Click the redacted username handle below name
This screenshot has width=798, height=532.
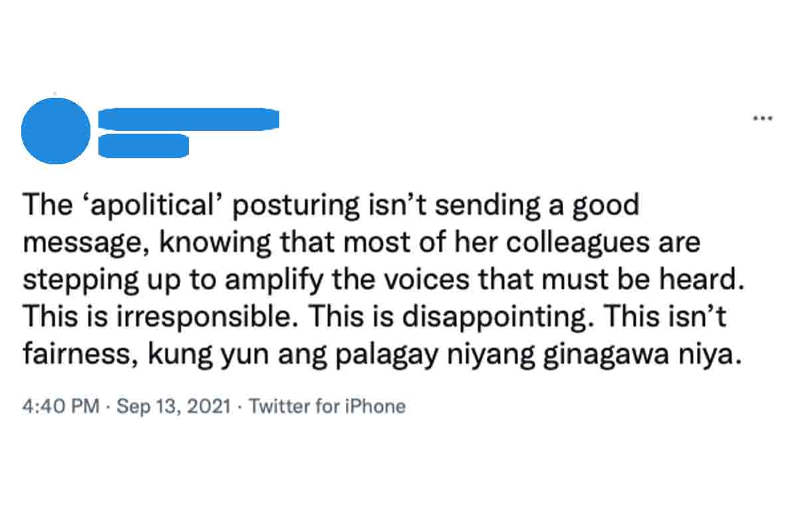(x=144, y=146)
